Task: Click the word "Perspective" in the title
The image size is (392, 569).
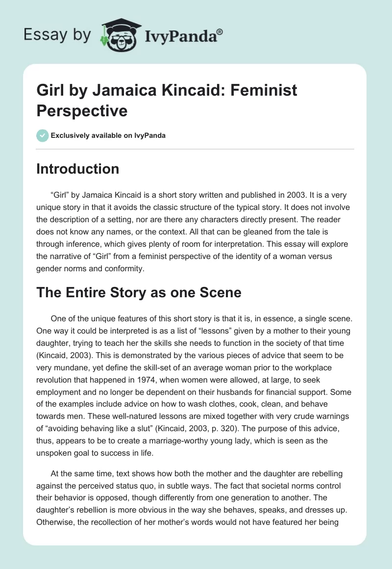Action: point(82,110)
